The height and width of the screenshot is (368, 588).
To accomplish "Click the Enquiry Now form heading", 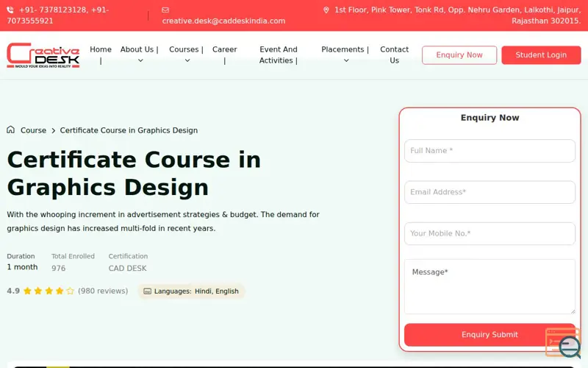I will pos(490,118).
